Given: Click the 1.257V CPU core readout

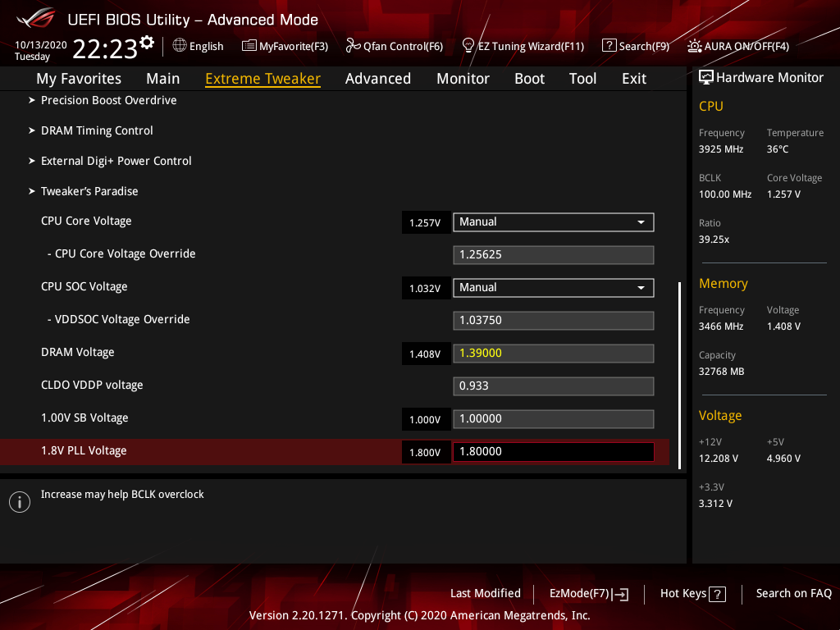Looking at the screenshot, I should tap(426, 222).
